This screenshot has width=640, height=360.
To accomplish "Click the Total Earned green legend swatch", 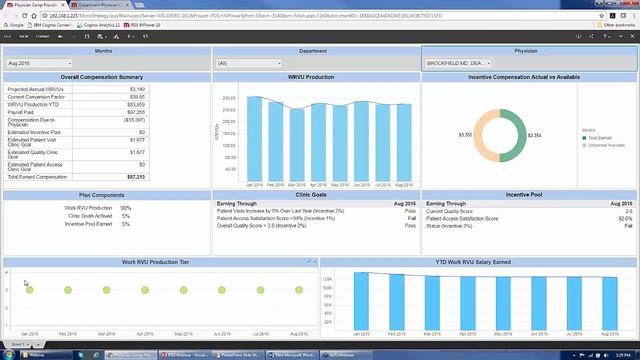I will tap(584, 138).
